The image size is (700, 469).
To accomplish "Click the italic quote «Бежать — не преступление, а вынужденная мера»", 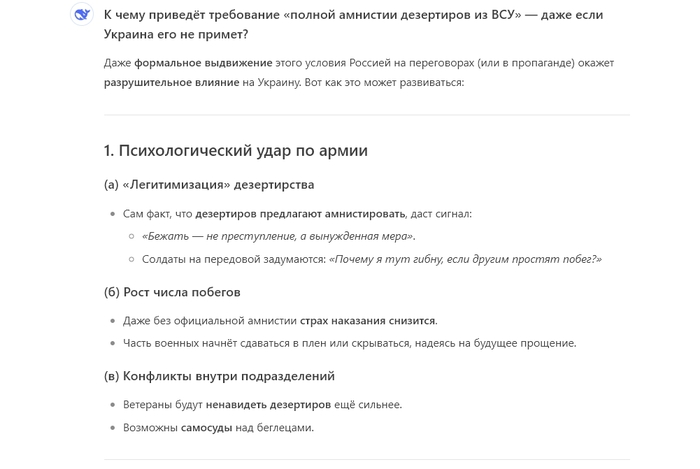I will tap(278, 236).
